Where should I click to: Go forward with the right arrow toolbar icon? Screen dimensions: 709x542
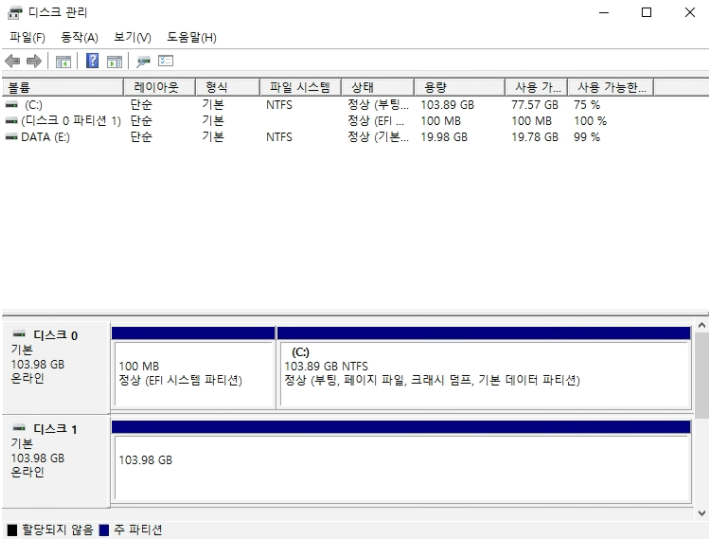pos(34,61)
